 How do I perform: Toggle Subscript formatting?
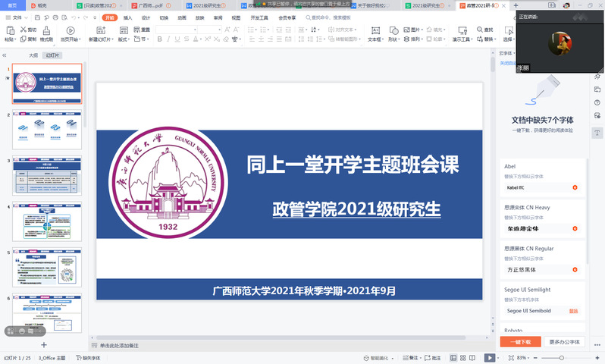217,39
